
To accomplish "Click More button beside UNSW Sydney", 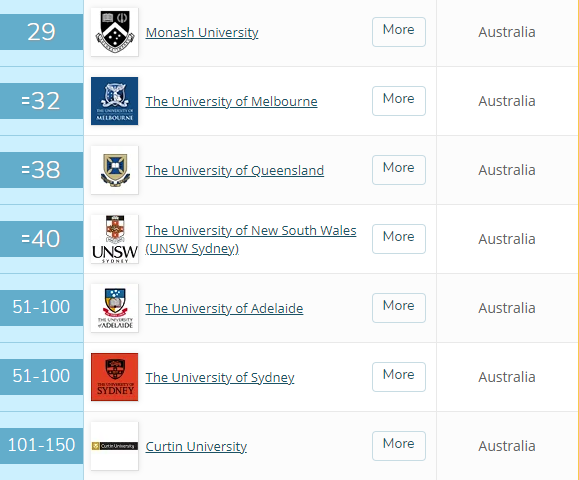I will (x=399, y=239).
